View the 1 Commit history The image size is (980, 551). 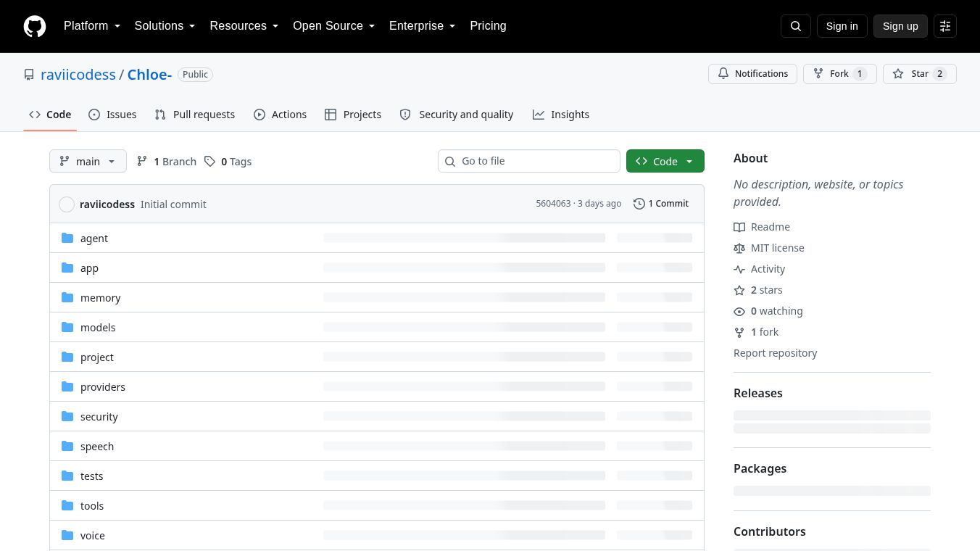(x=661, y=204)
